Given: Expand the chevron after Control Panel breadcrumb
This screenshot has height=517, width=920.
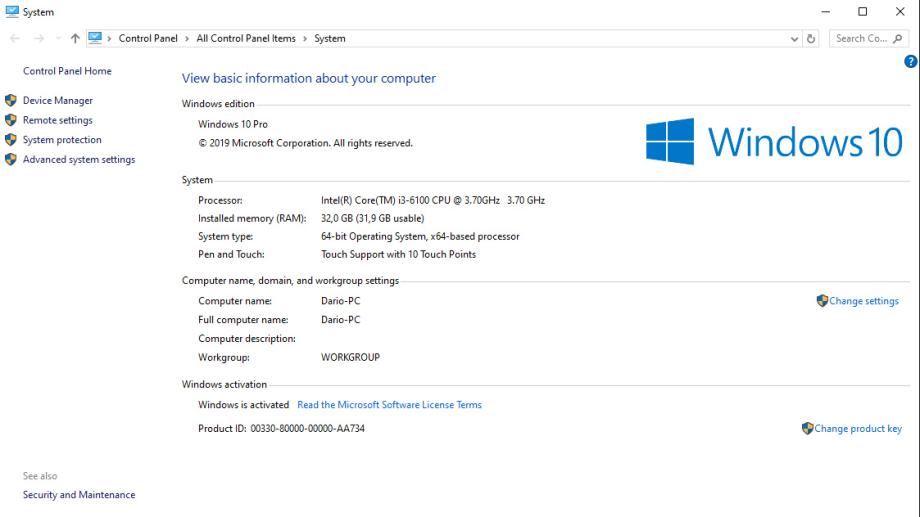Looking at the screenshot, I should point(187,39).
